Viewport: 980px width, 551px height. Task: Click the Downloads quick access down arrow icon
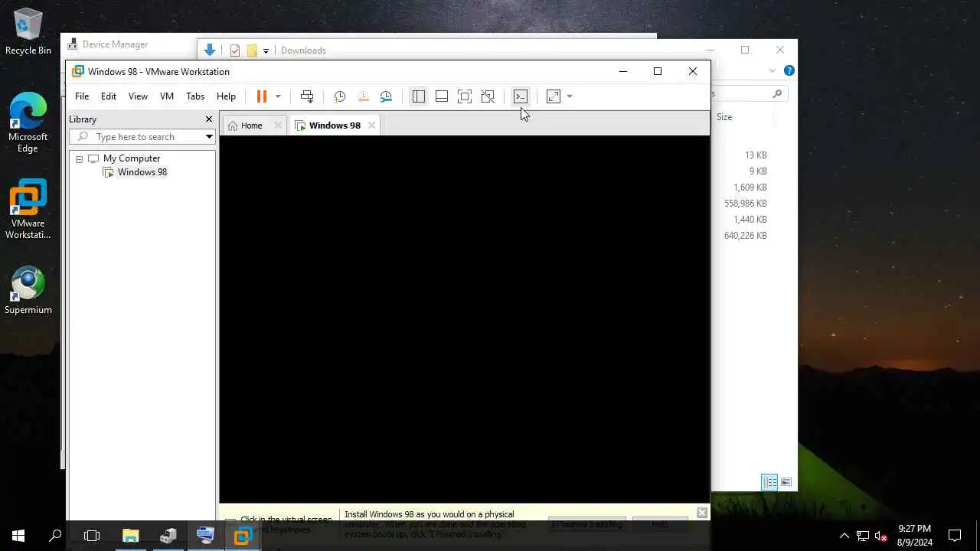pos(209,51)
